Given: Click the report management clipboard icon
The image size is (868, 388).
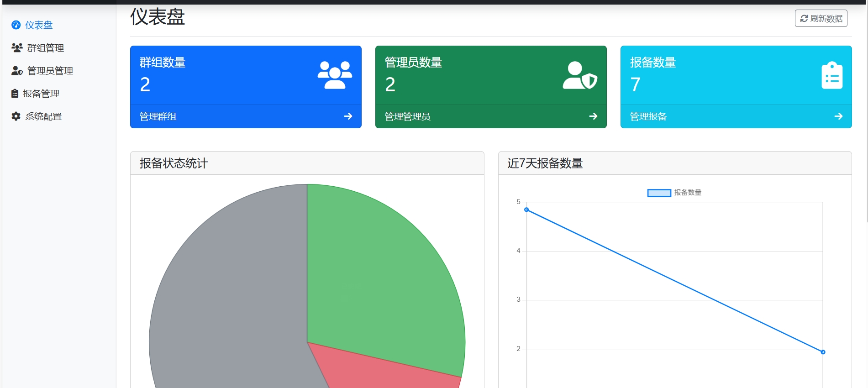Looking at the screenshot, I should pos(15,94).
